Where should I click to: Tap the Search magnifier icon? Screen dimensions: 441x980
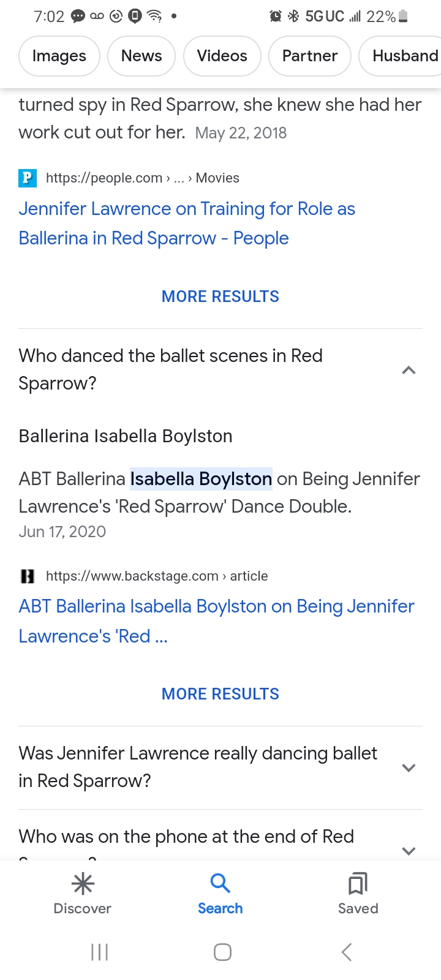[220, 883]
